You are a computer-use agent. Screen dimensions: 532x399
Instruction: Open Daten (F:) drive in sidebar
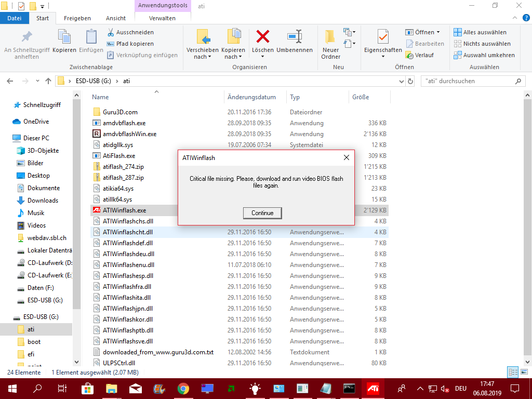coord(41,288)
